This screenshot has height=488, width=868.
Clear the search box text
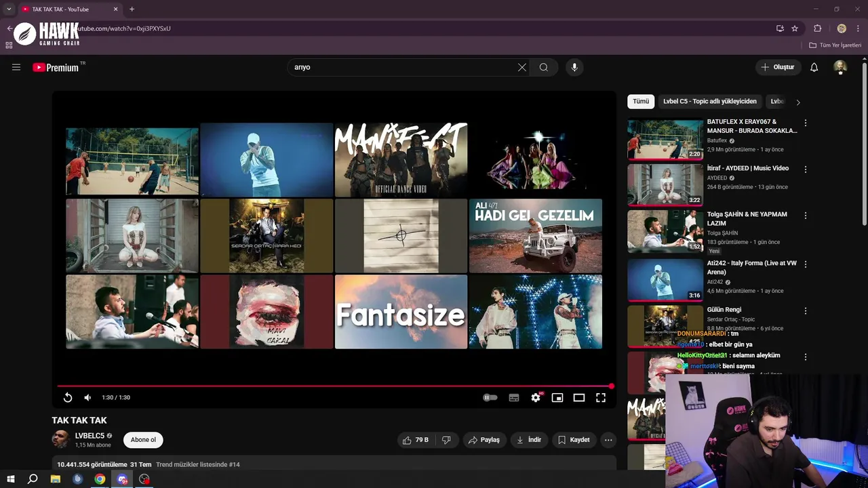click(521, 67)
